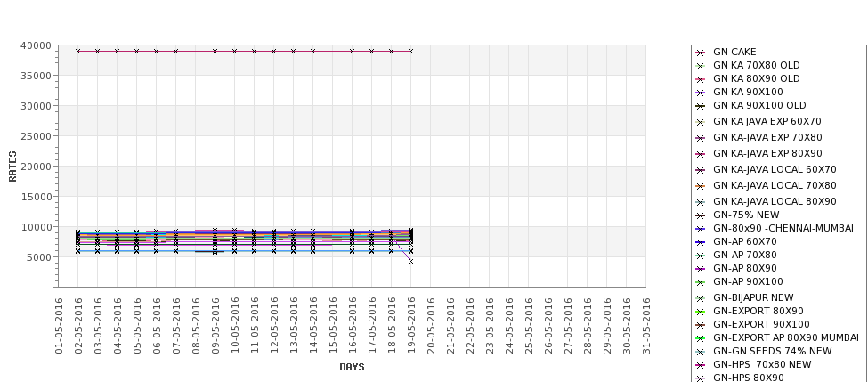Click the 16-05-2016 date label

coord(352,326)
